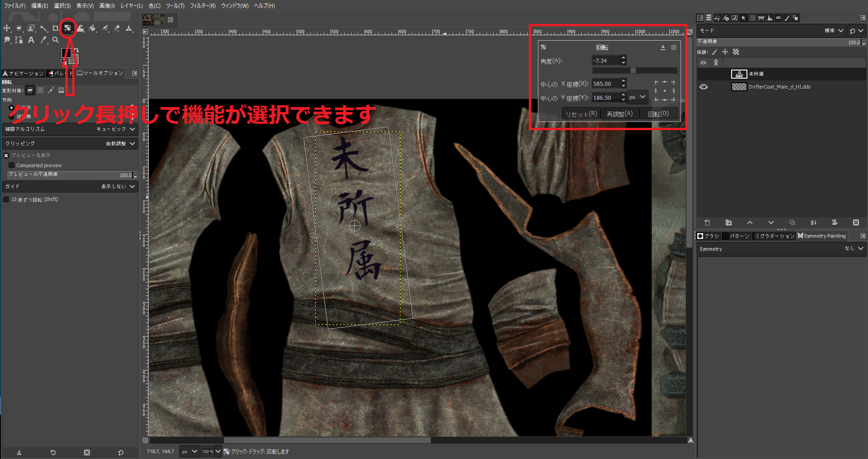Click the 再調整(A) button
The image size is (868, 459).
pyautogui.click(x=620, y=114)
